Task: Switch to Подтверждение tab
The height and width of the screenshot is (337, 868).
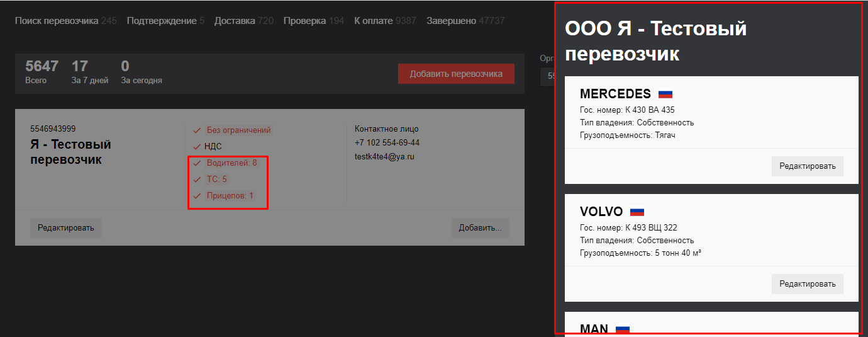Action: coord(165,21)
